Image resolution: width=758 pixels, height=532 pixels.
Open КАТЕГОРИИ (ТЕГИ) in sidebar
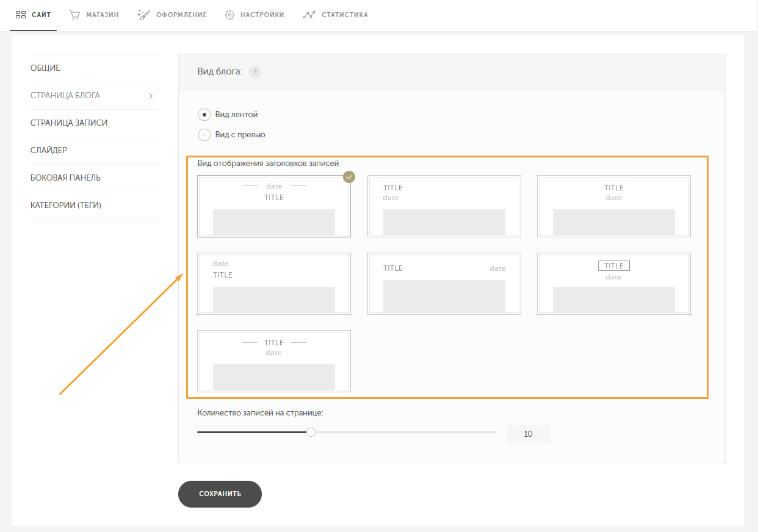(66, 205)
